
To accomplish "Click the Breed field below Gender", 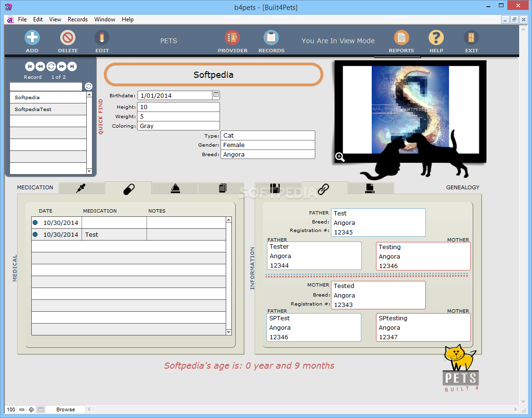I will pyautogui.click(x=268, y=155).
